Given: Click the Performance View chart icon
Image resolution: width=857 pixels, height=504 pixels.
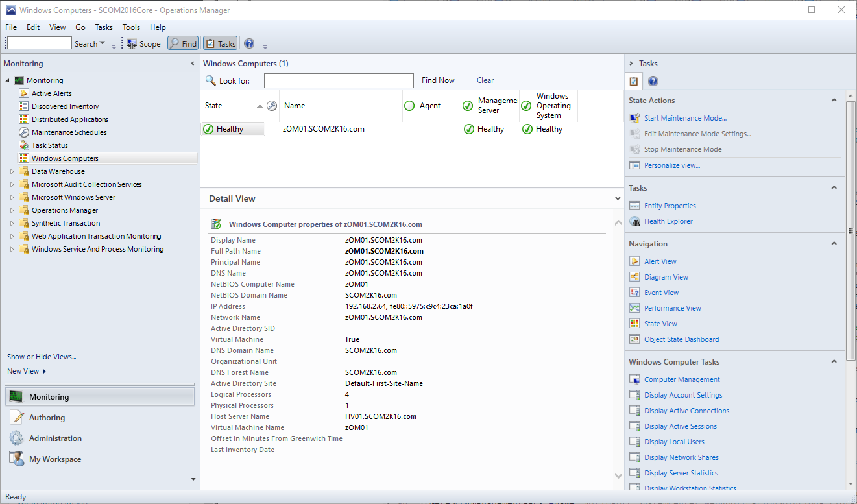Looking at the screenshot, I should pyautogui.click(x=634, y=308).
